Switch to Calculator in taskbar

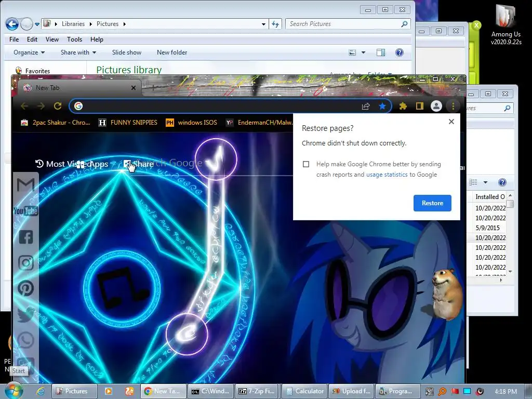click(x=305, y=391)
